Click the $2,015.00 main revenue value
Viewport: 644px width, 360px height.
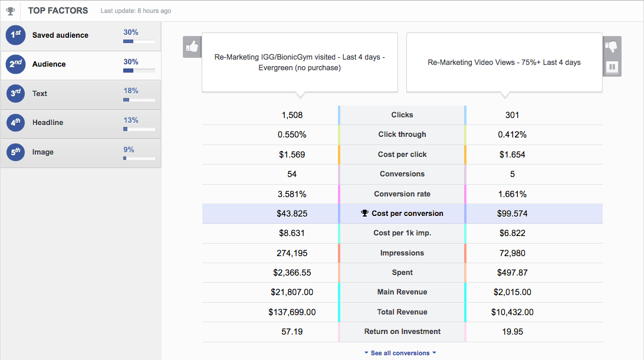click(x=512, y=292)
